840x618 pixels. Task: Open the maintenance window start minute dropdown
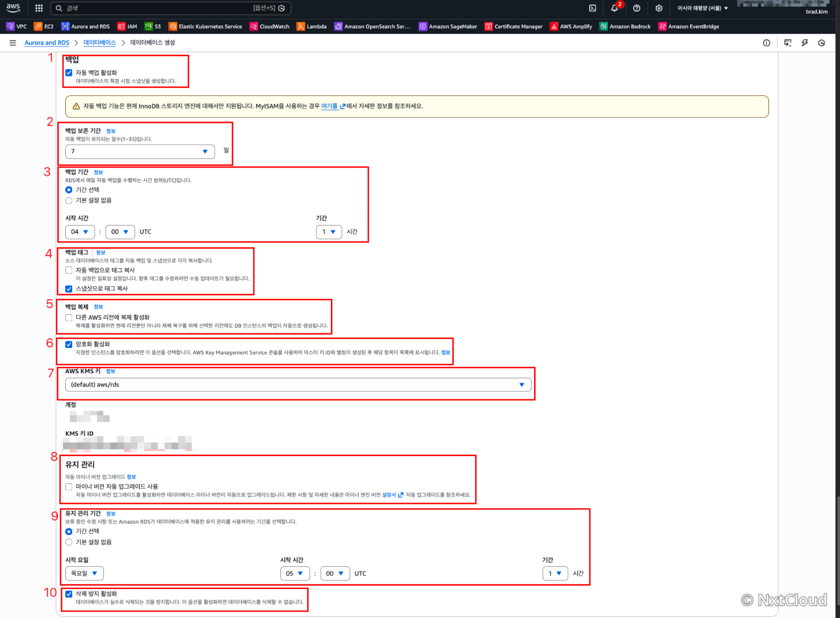335,574
